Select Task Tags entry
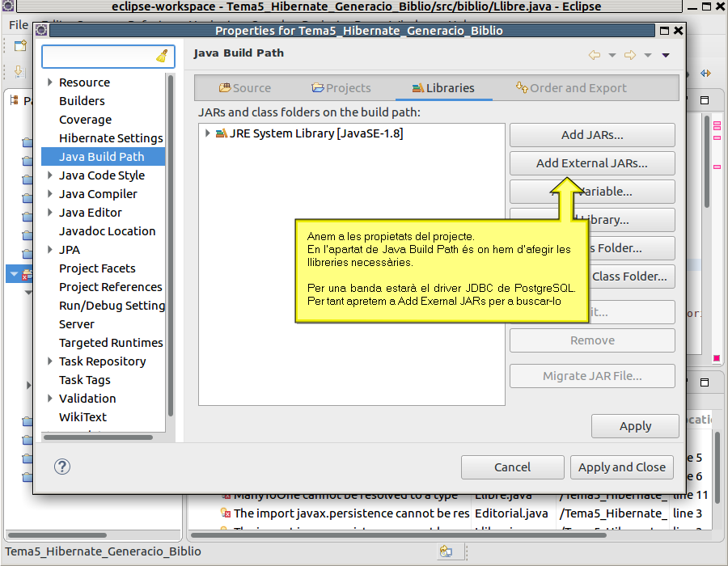Image resolution: width=728 pixels, height=566 pixels. pyautogui.click(x=84, y=379)
